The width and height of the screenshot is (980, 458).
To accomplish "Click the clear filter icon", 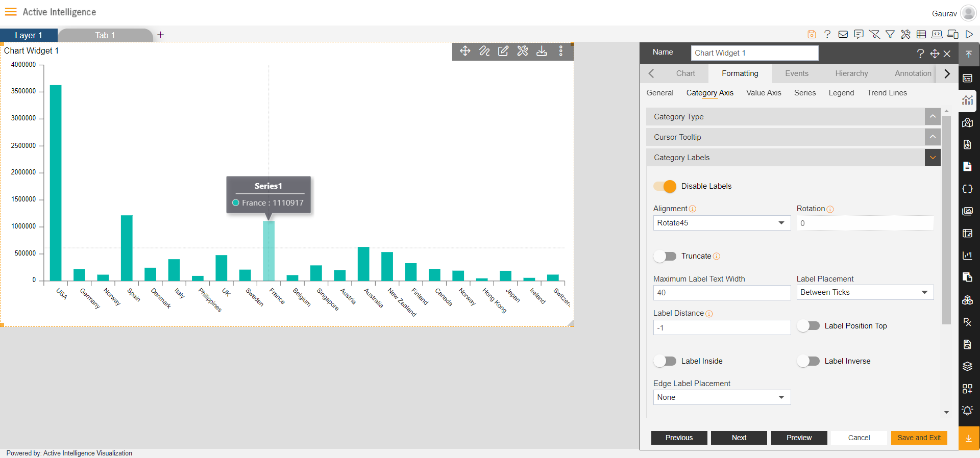I will pyautogui.click(x=874, y=34).
